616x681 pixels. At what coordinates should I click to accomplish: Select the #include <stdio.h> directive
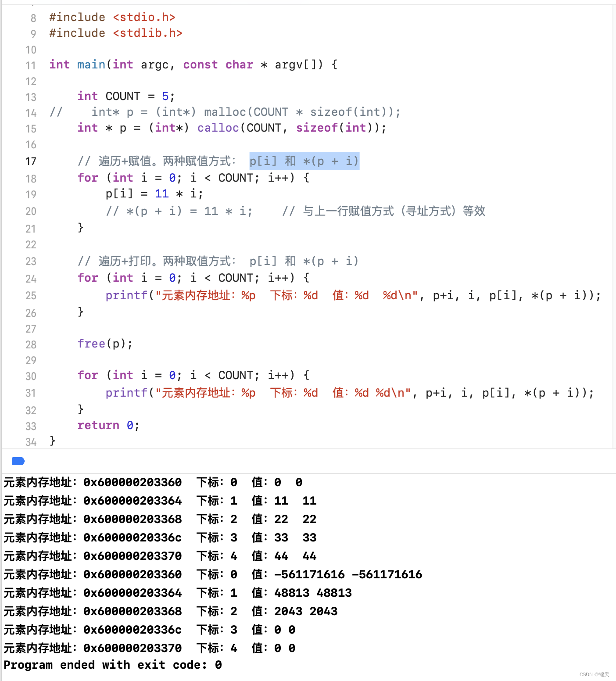click(112, 17)
